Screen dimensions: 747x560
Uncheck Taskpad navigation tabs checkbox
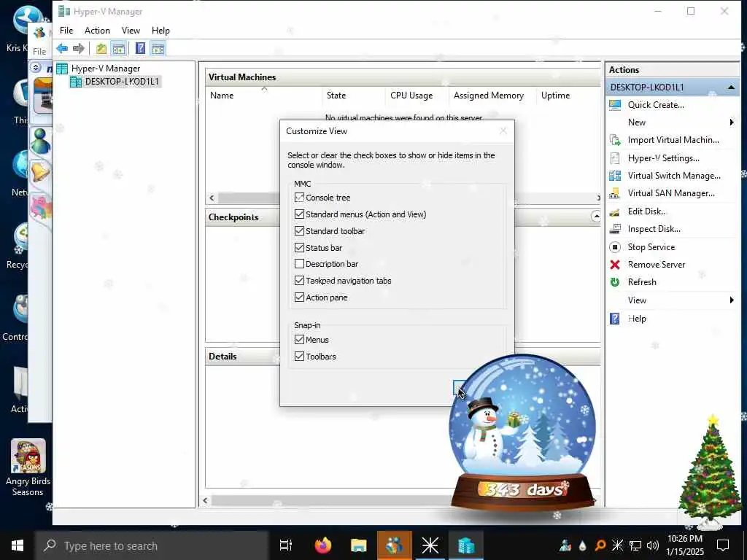coord(299,281)
